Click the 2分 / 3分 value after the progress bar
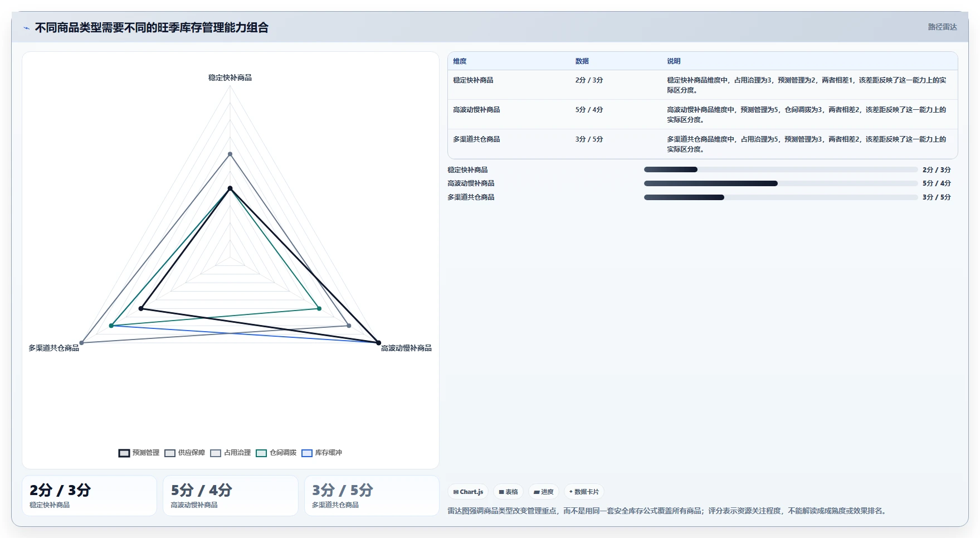Image resolution: width=980 pixels, height=538 pixels. pos(937,170)
